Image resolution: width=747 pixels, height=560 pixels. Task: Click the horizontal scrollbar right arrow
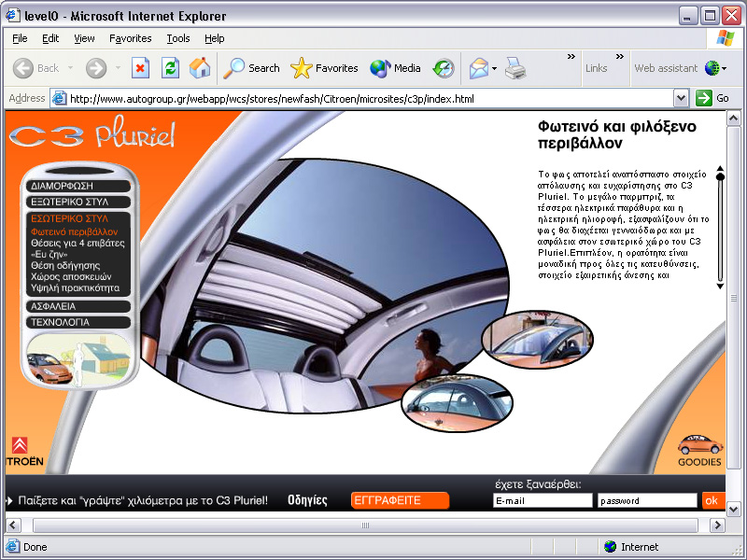click(x=717, y=525)
